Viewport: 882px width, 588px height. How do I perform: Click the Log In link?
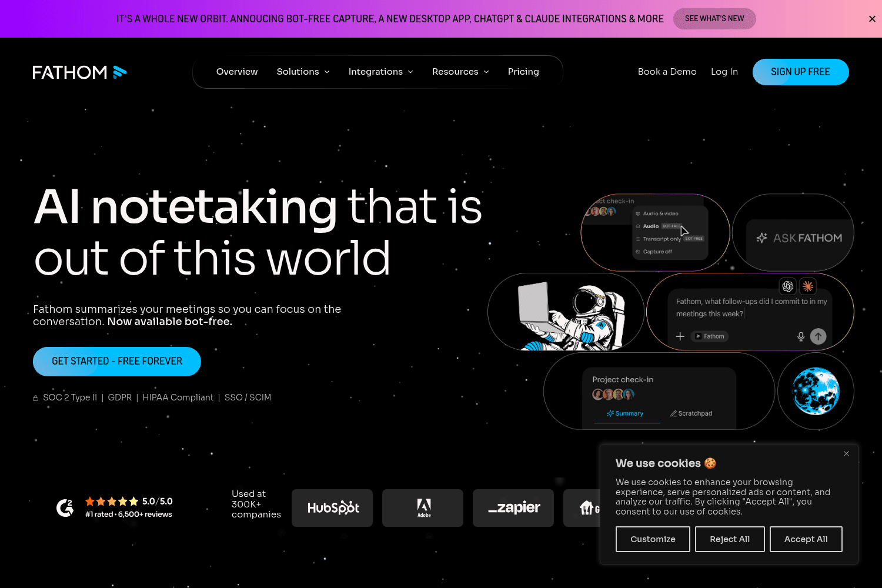click(x=724, y=72)
